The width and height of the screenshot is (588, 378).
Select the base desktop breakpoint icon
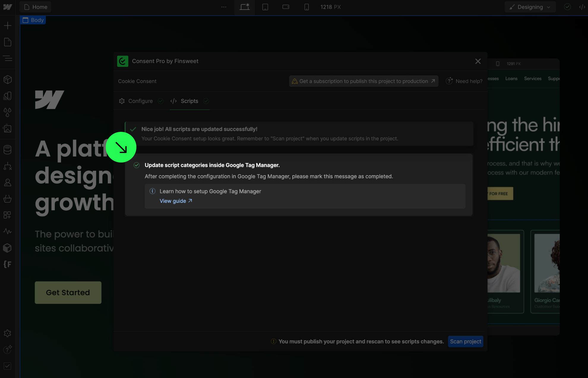tap(245, 7)
